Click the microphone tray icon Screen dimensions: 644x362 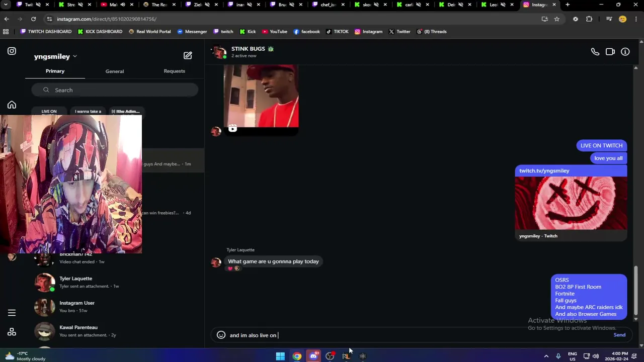click(x=558, y=356)
